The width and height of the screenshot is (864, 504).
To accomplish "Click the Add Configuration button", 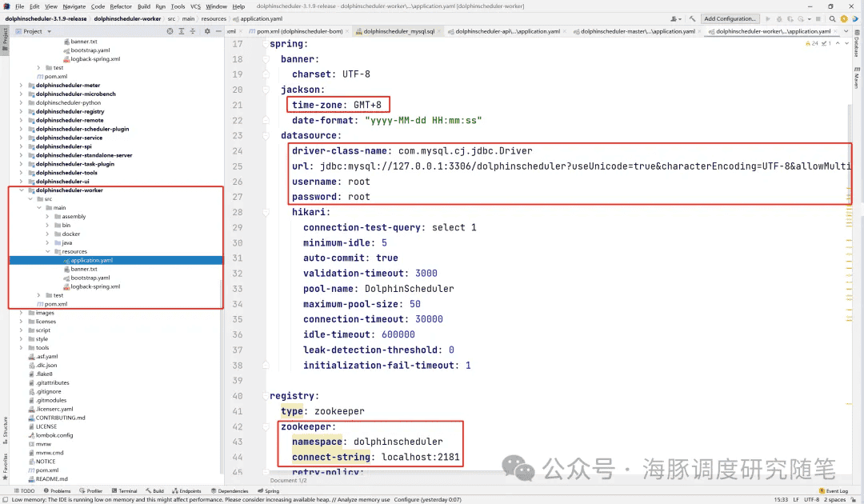I will tap(730, 18).
